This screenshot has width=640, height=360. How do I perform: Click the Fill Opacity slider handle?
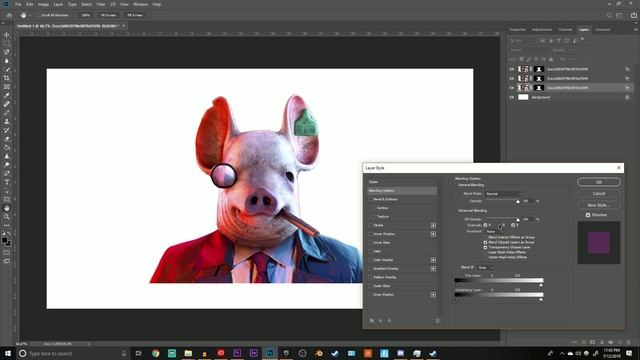[x=518, y=220]
